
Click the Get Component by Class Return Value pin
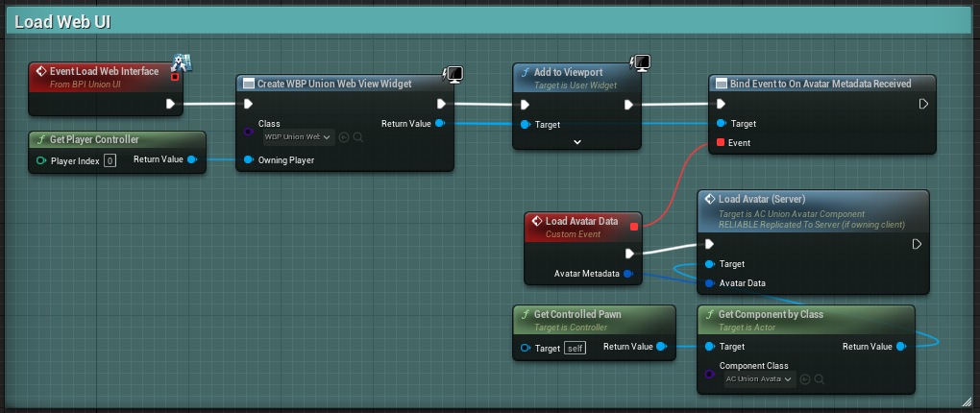point(900,346)
